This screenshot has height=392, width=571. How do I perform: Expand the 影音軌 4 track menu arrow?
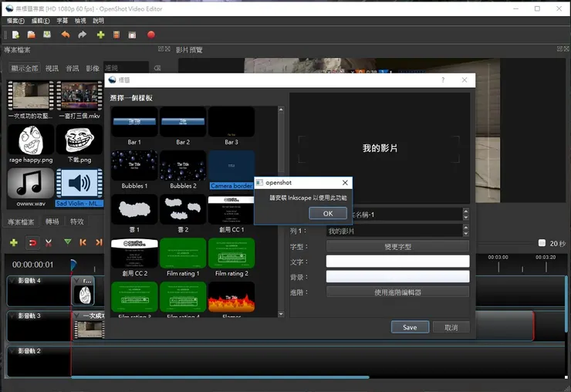click(13, 281)
